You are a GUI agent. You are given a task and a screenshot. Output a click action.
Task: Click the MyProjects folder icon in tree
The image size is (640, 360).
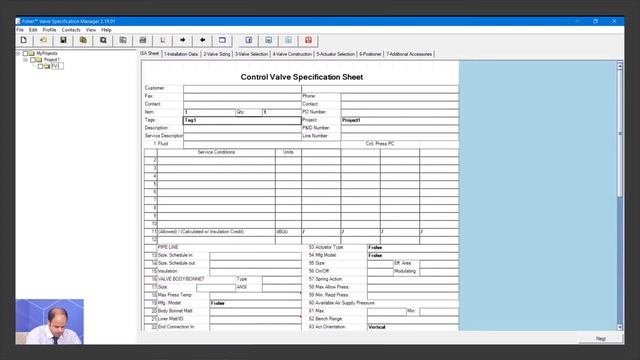31,53
